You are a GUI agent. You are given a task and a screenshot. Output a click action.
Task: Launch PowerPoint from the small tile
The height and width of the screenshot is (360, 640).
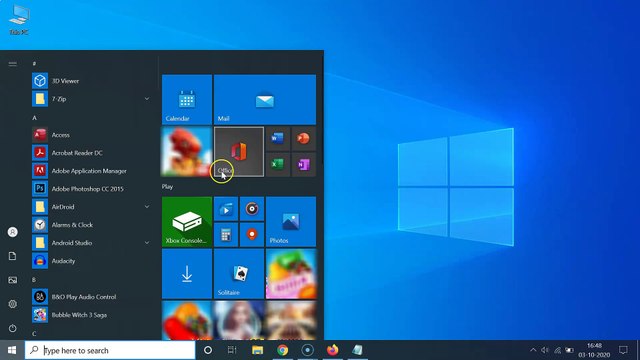click(303, 138)
